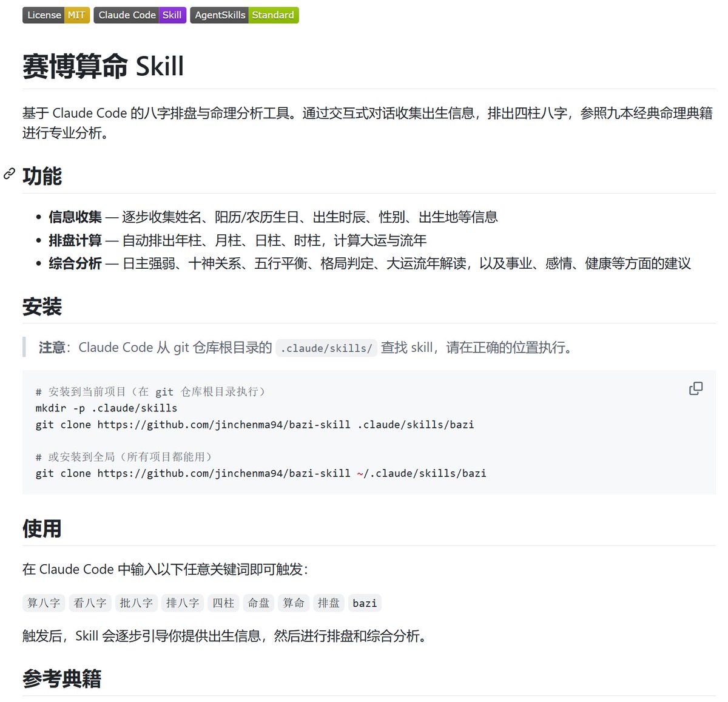Viewport: 728px width, 702px height.
Task: Open the Claude Code Skill badge
Action: coord(140,15)
